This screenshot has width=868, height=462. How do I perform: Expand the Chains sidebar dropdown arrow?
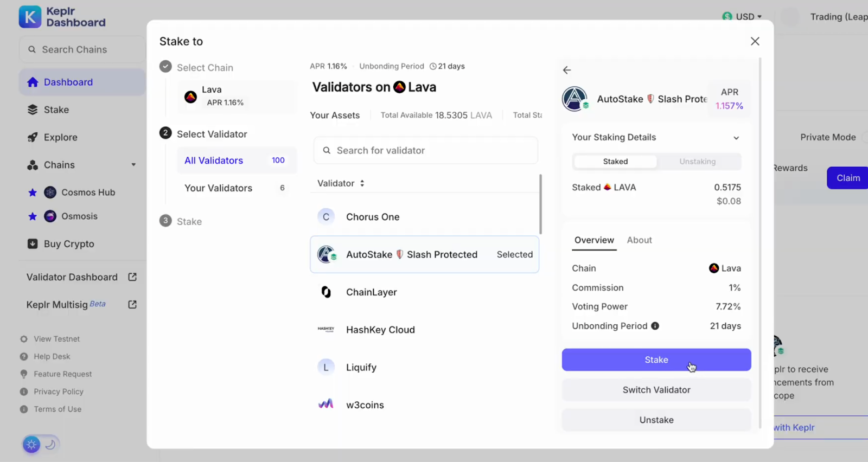133,165
